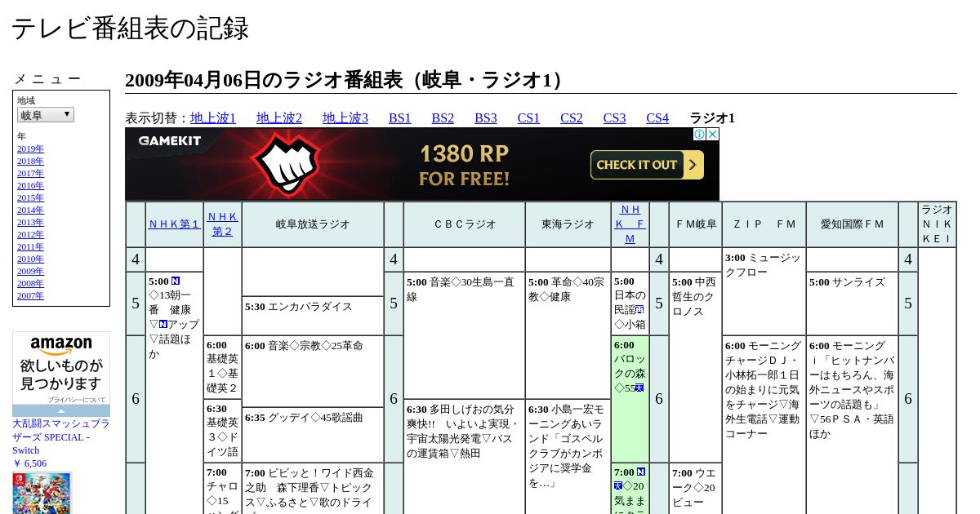Click the 6:35 グッデイ◇45歌謡曲 program cell
This screenshot has width=980, height=514.
(313, 435)
